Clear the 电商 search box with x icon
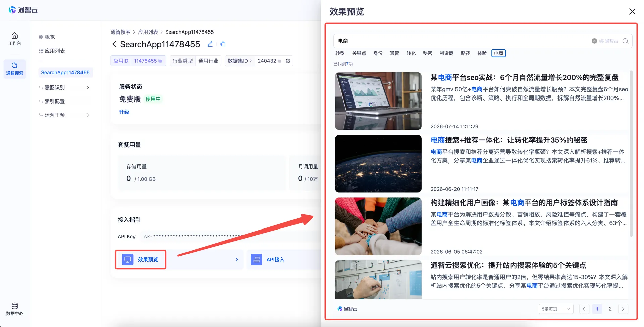The width and height of the screenshot is (644, 327). tap(594, 41)
